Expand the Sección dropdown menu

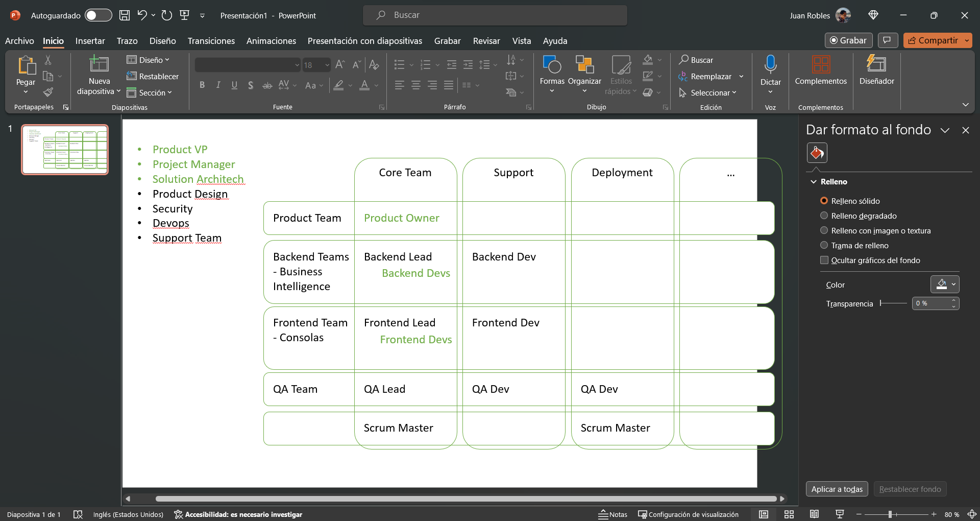click(155, 92)
